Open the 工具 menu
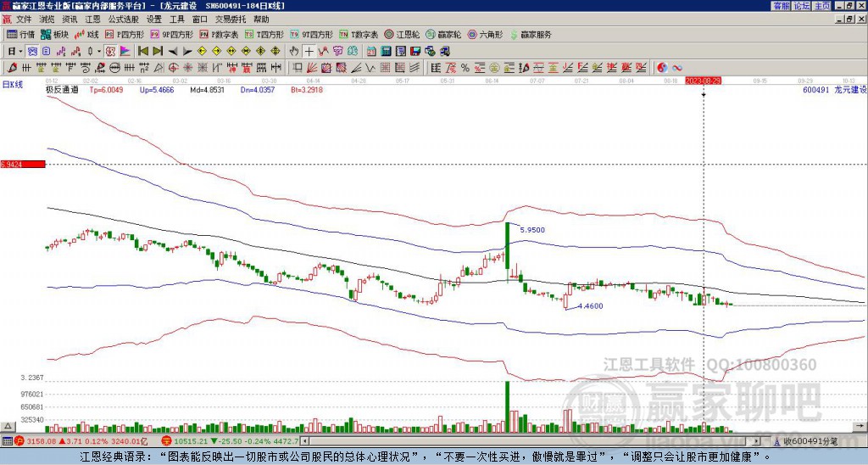This screenshot has height=465, width=868. tap(176, 20)
